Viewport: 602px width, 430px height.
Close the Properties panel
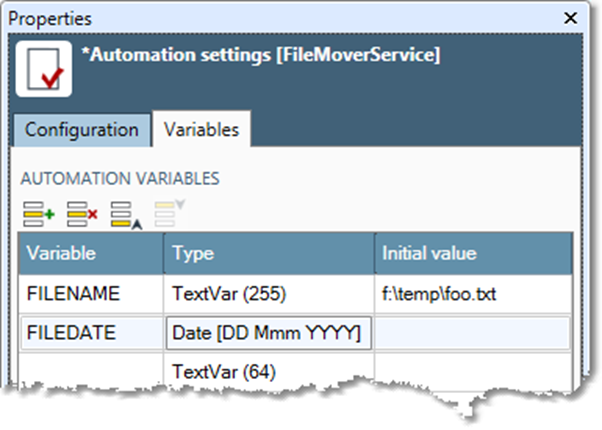[x=570, y=18]
